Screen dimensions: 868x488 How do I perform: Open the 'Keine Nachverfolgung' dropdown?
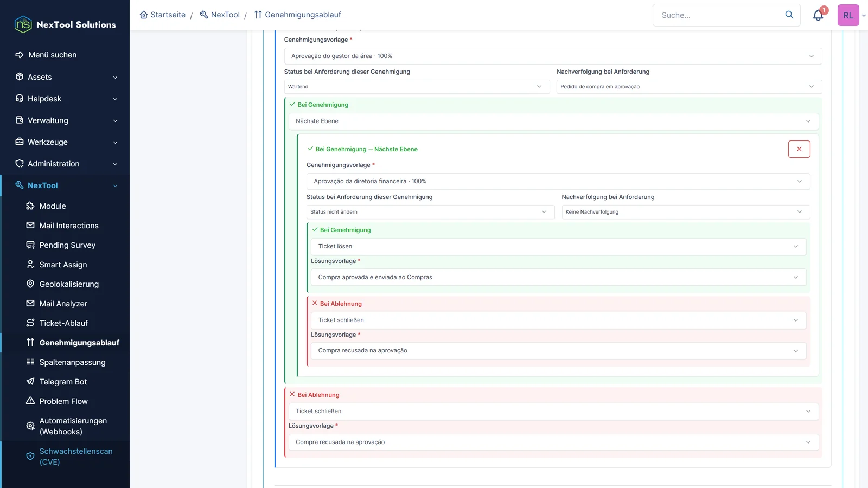(686, 212)
